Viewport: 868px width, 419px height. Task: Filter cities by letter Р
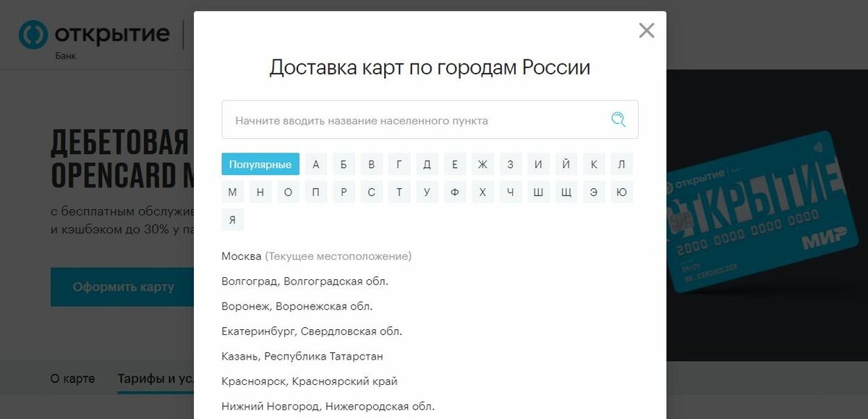344,192
